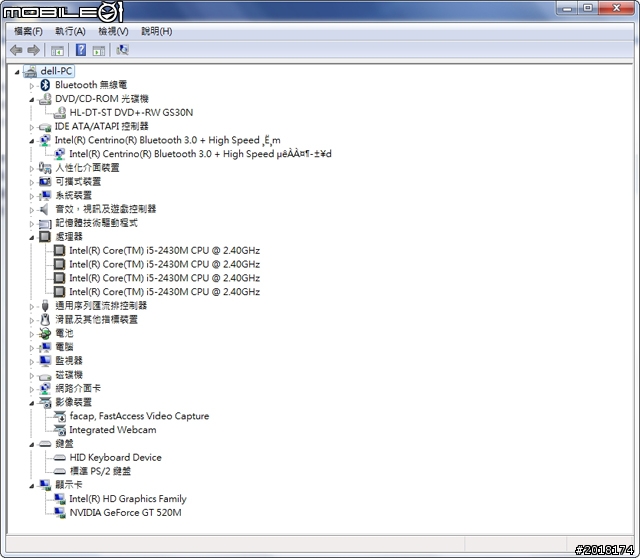This screenshot has width=640, height=558.
Task: Click the Back arrow toolbar icon
Action: [16, 50]
